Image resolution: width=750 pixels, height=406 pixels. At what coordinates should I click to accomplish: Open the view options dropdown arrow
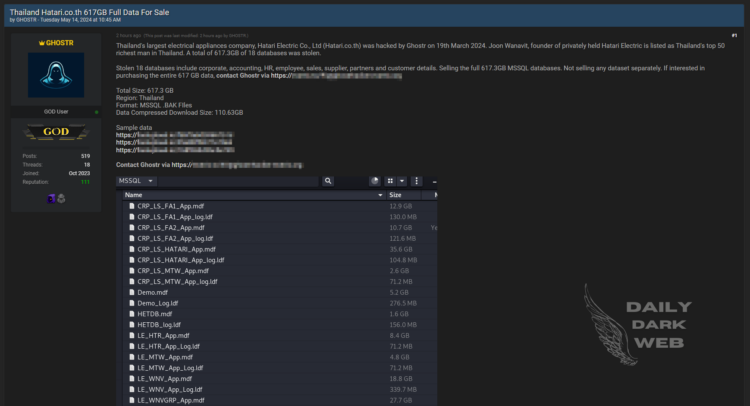(402, 181)
